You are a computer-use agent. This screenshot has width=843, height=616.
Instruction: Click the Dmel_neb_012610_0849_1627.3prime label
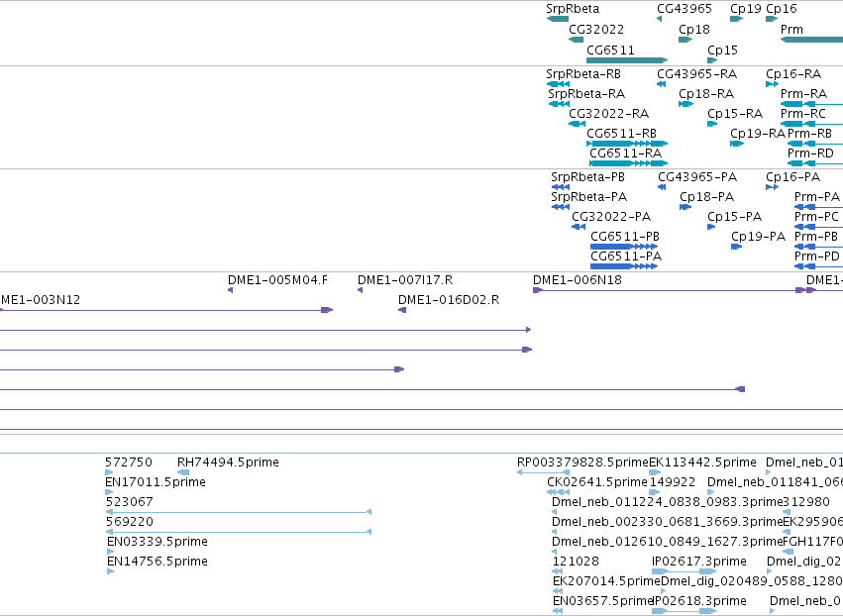click(x=668, y=542)
